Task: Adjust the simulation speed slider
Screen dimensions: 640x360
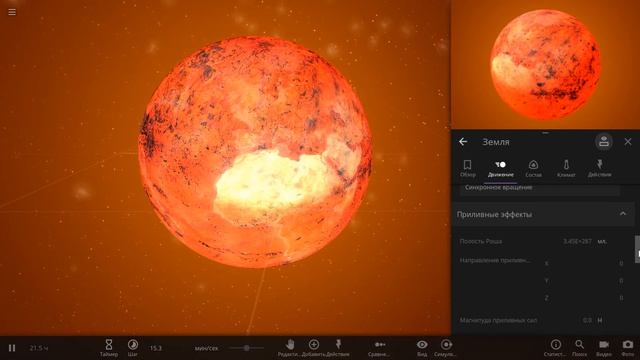Action: coord(247,348)
